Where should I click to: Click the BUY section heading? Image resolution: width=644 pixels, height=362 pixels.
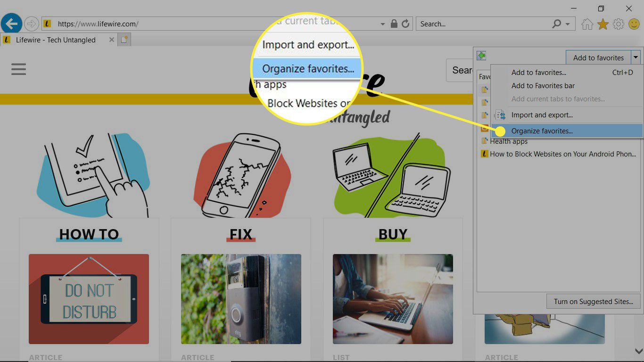pos(393,234)
